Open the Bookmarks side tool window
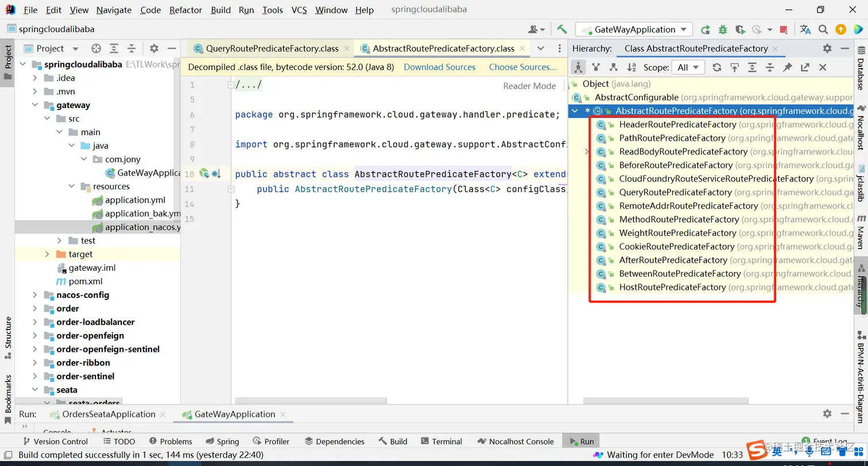Image resolution: width=868 pixels, height=466 pixels. (7, 399)
